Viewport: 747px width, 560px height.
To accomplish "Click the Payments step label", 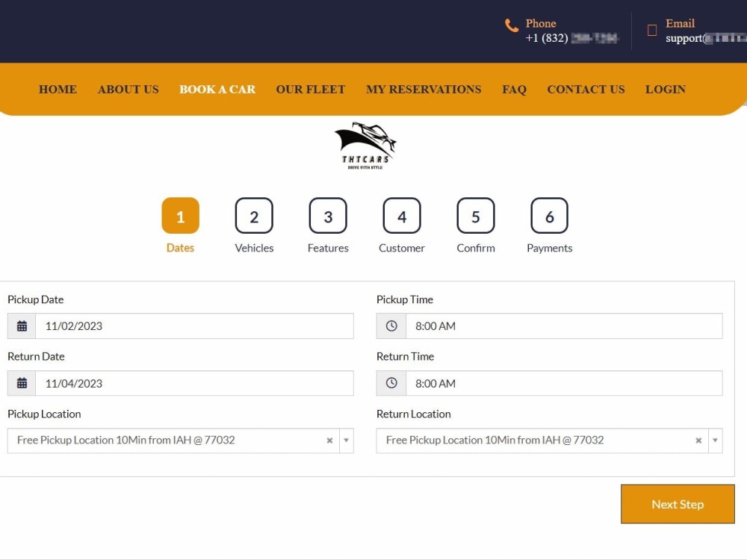I will pyautogui.click(x=549, y=248).
